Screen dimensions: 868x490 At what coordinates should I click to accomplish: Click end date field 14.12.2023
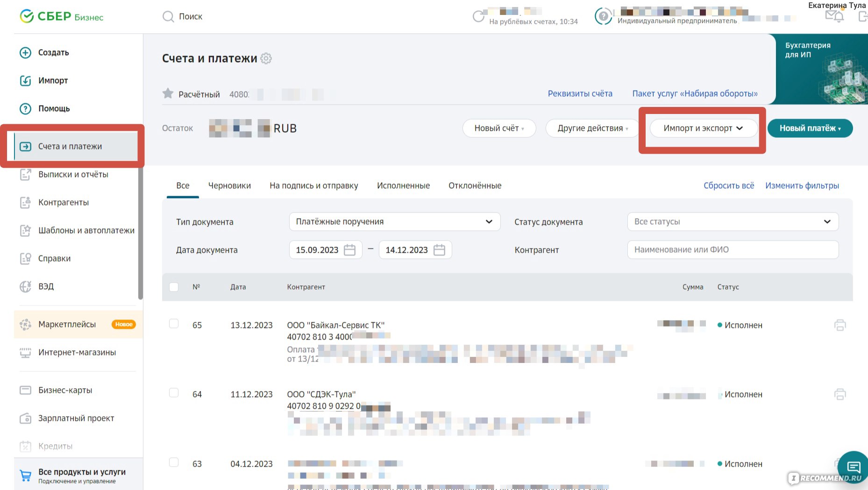point(415,250)
